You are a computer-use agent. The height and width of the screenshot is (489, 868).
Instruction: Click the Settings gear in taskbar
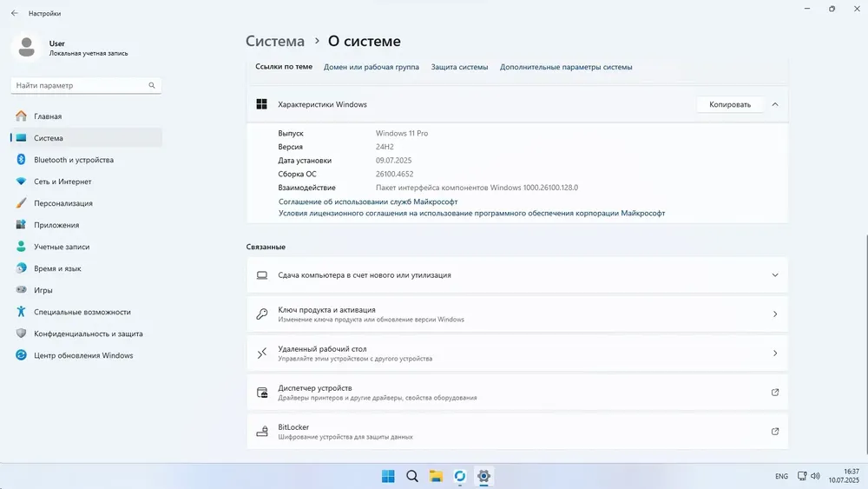(483, 476)
